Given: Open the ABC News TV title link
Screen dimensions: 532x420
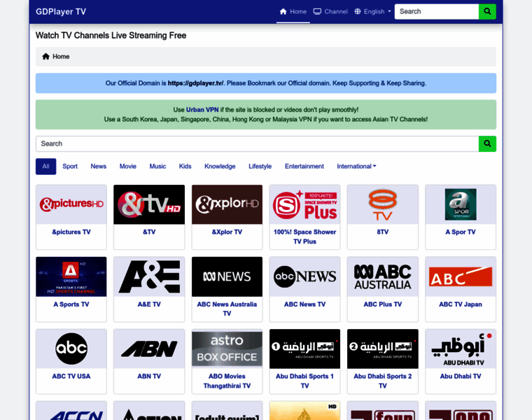Looking at the screenshot, I should pos(304,304).
